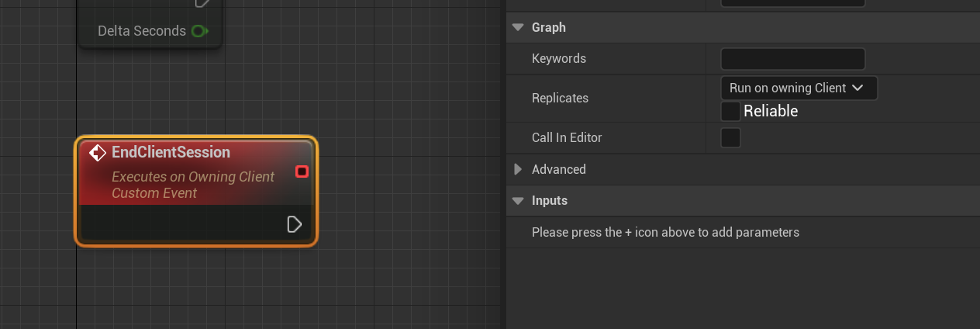The image size is (980, 329).
Task: Click the Replicates property label
Action: click(560, 98)
